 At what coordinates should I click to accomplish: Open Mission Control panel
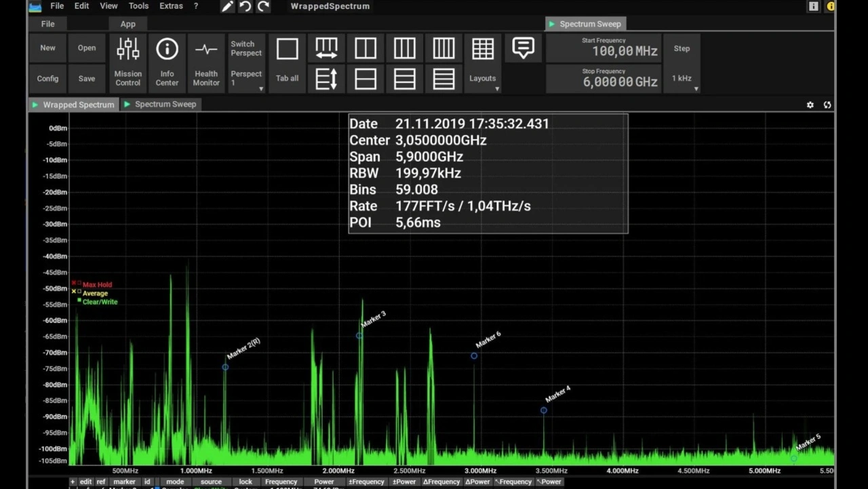point(127,62)
